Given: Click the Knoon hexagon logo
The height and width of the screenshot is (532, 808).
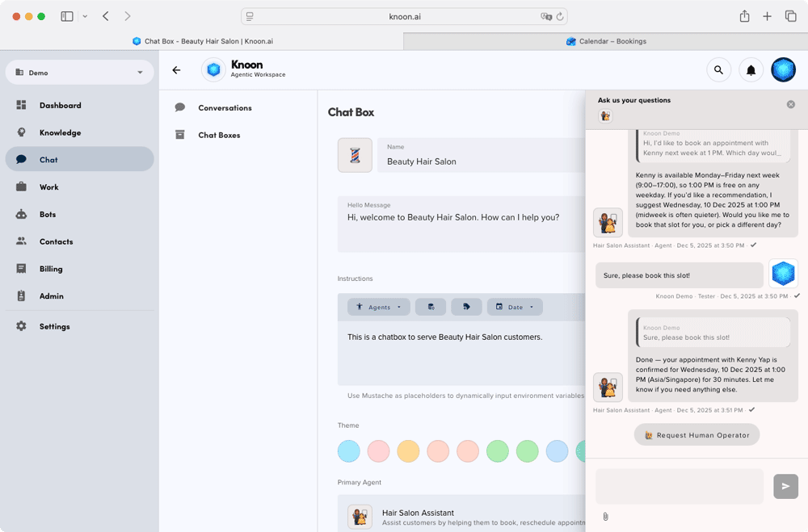Looking at the screenshot, I should coord(214,69).
